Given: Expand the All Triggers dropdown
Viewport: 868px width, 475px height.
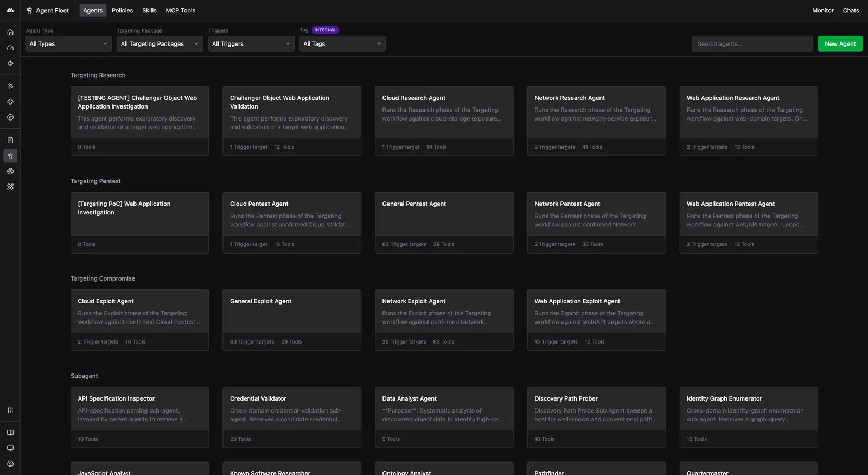Looking at the screenshot, I should 251,44.
